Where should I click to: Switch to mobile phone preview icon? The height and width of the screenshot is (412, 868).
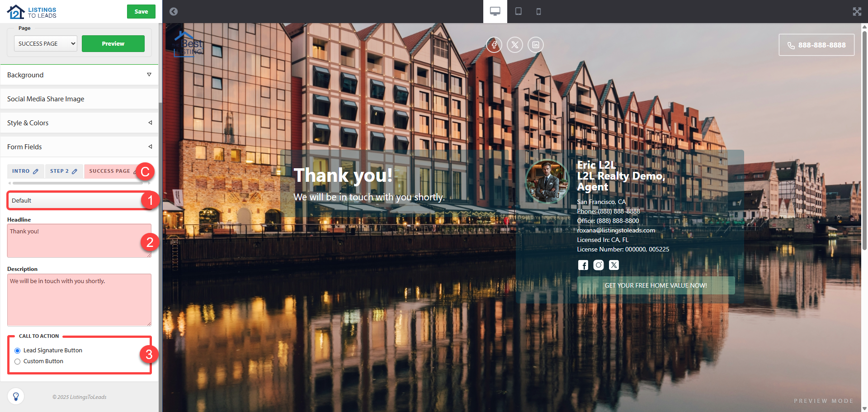[x=538, y=11]
